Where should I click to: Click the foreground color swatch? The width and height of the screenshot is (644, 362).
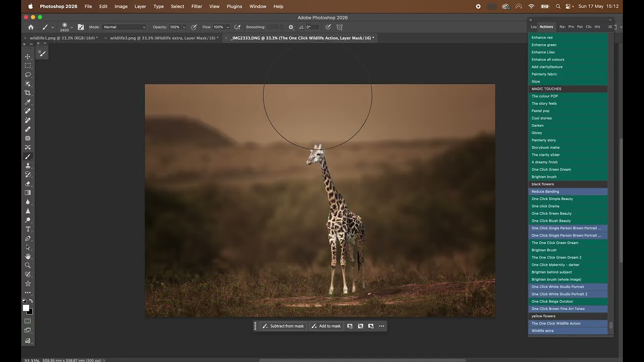coord(26,308)
